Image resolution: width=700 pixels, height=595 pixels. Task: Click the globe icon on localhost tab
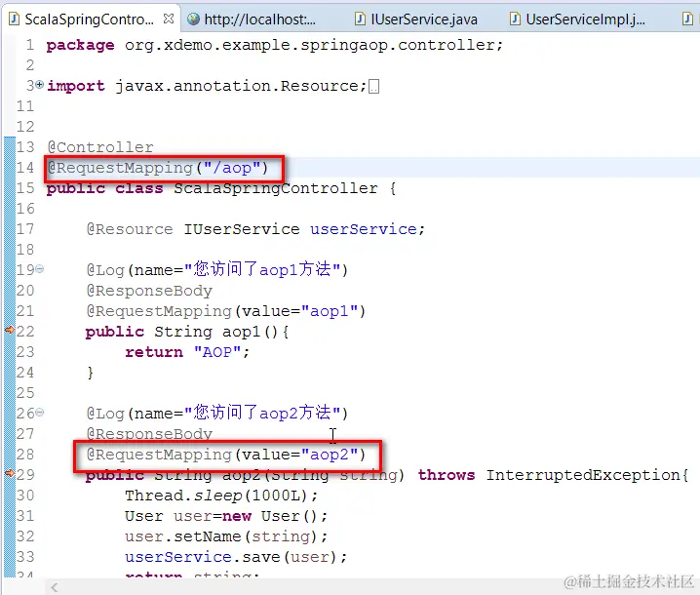(193, 19)
